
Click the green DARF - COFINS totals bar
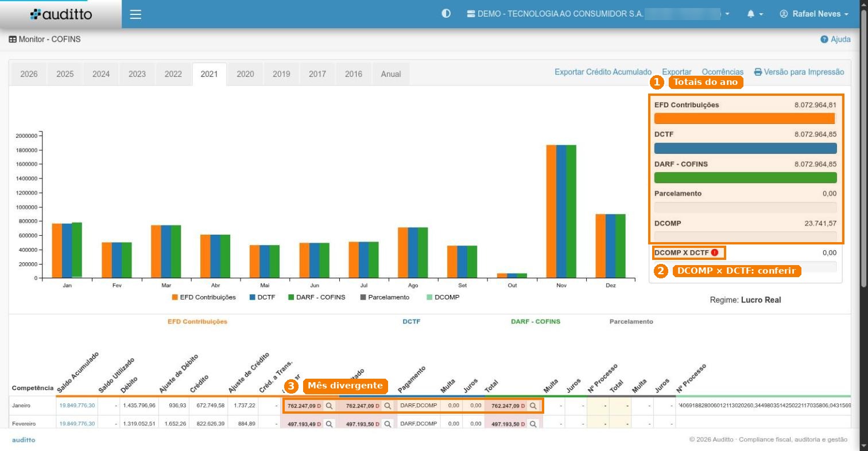click(x=745, y=178)
